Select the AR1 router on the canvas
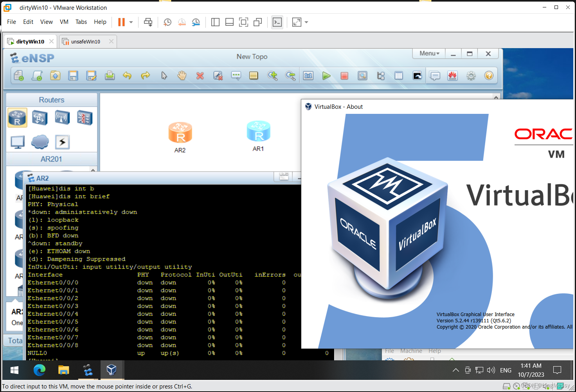The image size is (576, 392). (x=258, y=131)
